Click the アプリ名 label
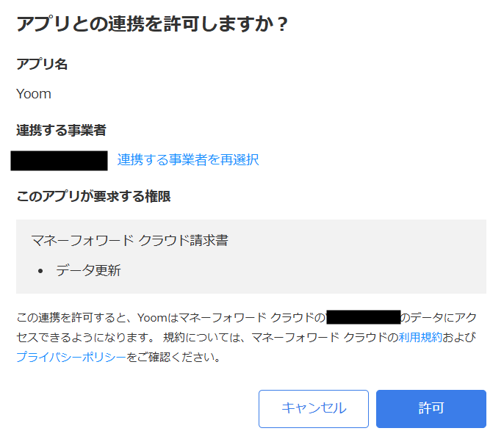 pyautogui.click(x=42, y=64)
